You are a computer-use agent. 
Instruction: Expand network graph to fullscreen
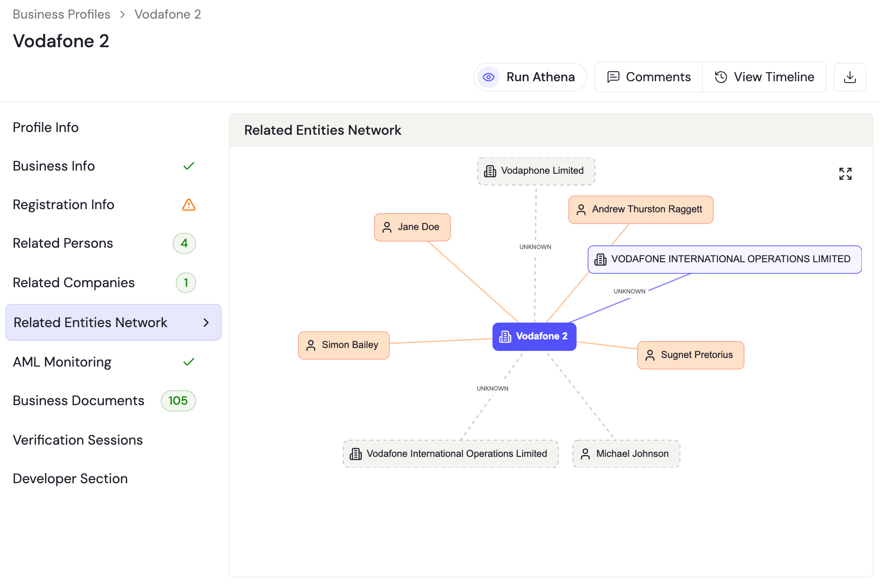[845, 174]
